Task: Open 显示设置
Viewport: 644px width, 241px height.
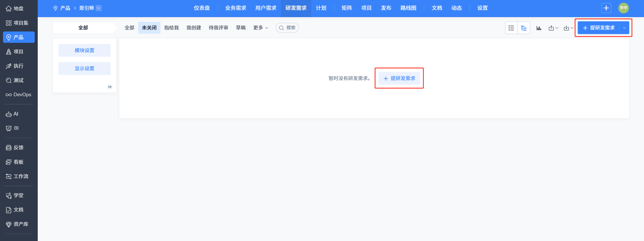Action: click(85, 68)
